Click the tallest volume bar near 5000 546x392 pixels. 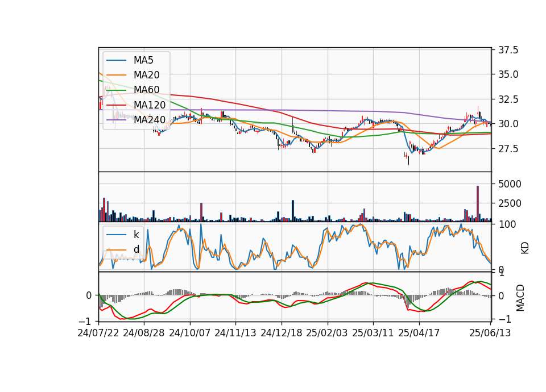pos(478,204)
